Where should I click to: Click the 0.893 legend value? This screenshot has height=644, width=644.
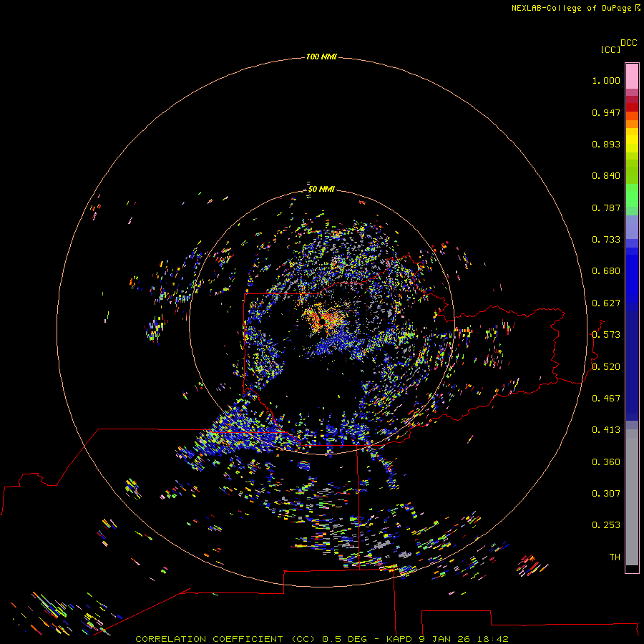click(606, 144)
